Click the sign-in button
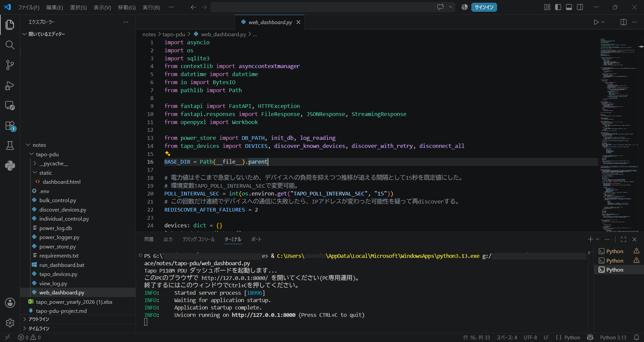The height and width of the screenshot is (342, 644). tap(484, 7)
